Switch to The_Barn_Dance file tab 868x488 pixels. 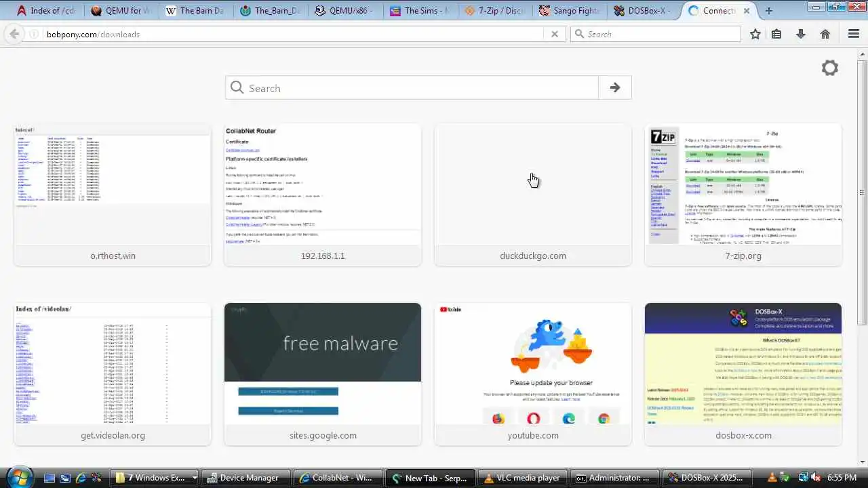(x=271, y=11)
